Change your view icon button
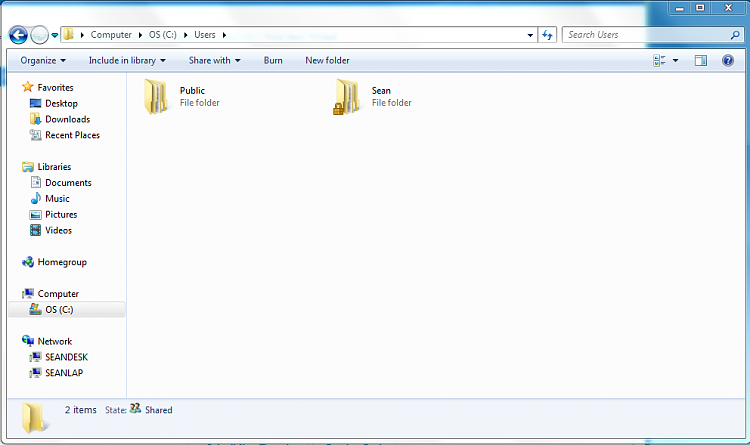The image size is (750, 445). point(660,60)
